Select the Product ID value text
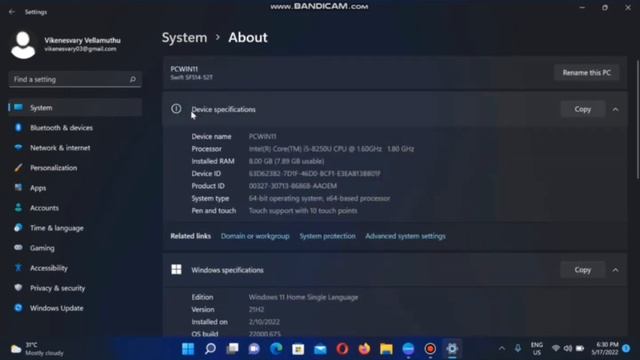This screenshot has height=360, width=640. point(293,186)
